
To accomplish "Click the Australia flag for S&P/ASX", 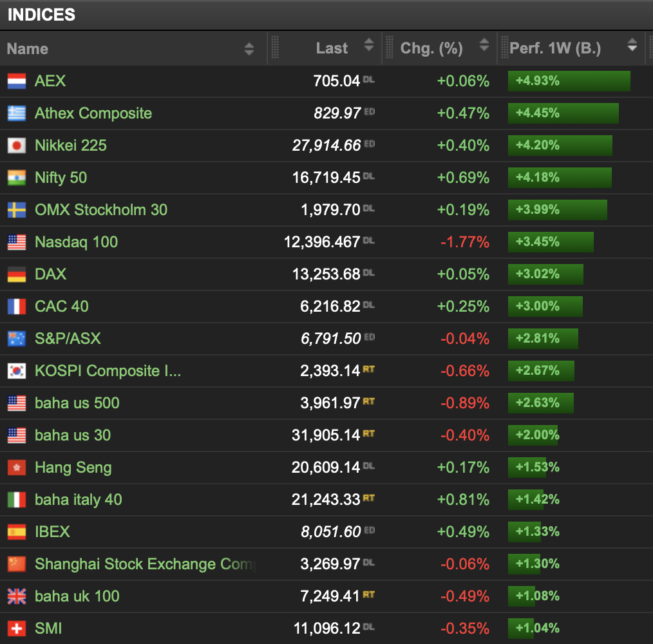I will 17,339.
